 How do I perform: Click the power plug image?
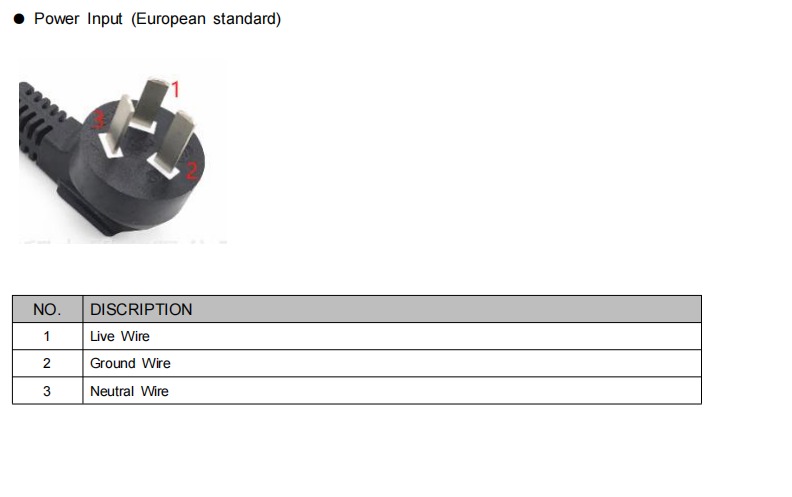pyautogui.click(x=123, y=152)
